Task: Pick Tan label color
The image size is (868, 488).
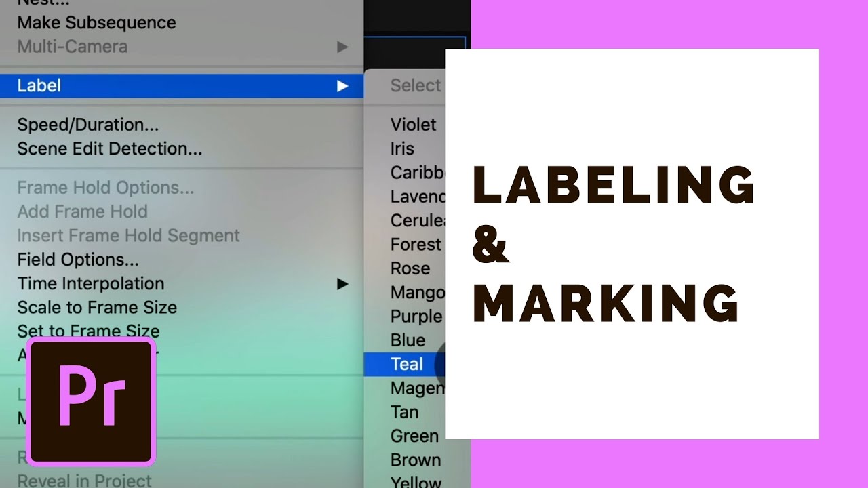Action: (405, 412)
